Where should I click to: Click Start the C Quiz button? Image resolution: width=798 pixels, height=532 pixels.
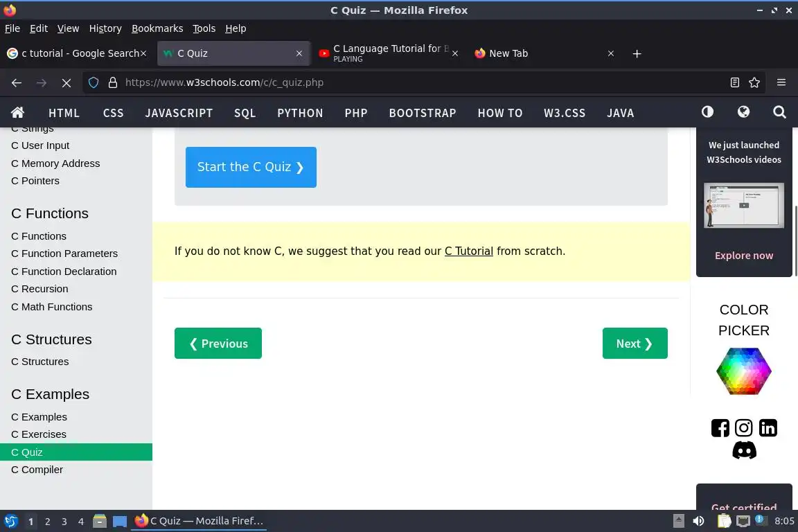(x=251, y=167)
